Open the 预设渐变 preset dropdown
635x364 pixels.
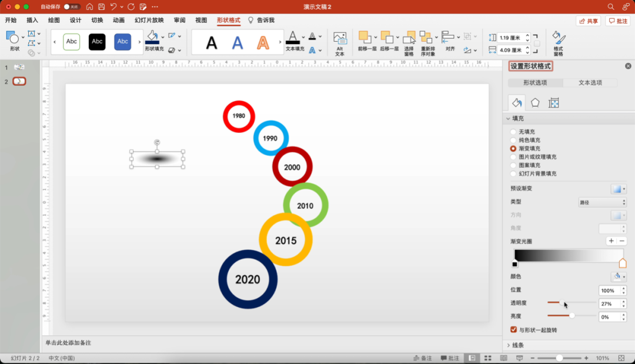click(x=619, y=189)
